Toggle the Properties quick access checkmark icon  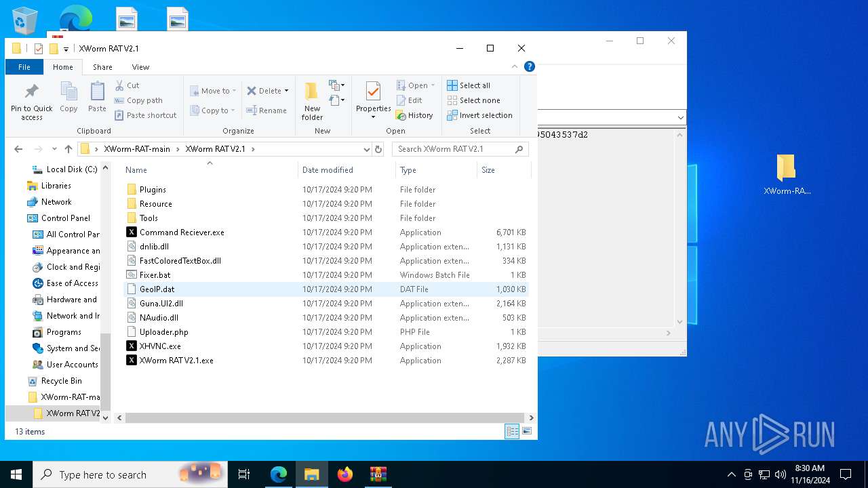[39, 49]
